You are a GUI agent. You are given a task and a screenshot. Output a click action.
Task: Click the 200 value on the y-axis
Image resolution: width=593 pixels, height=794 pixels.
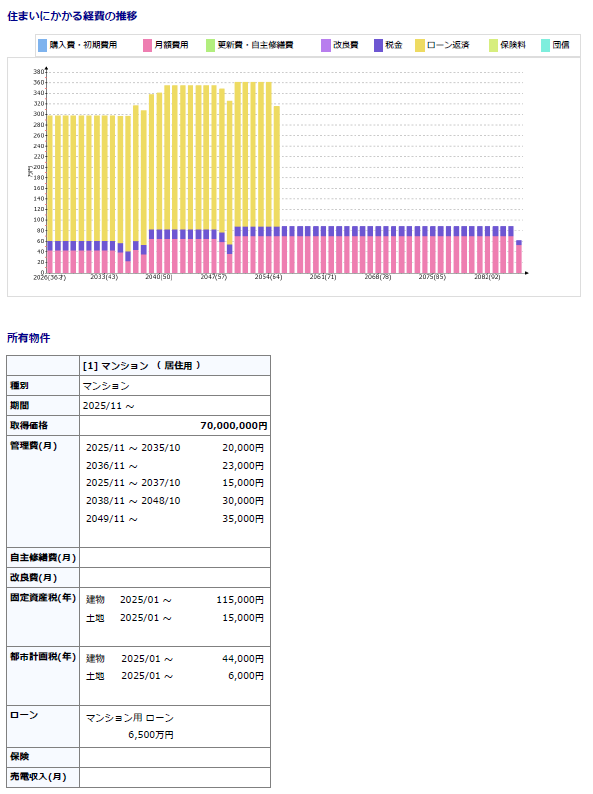tap(38, 167)
